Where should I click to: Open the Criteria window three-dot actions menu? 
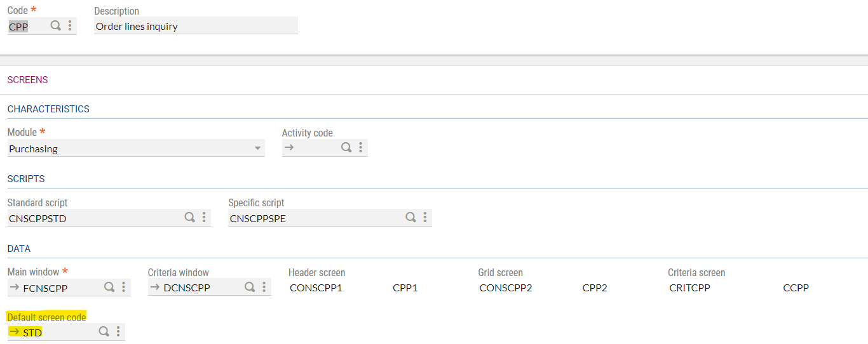(264, 287)
